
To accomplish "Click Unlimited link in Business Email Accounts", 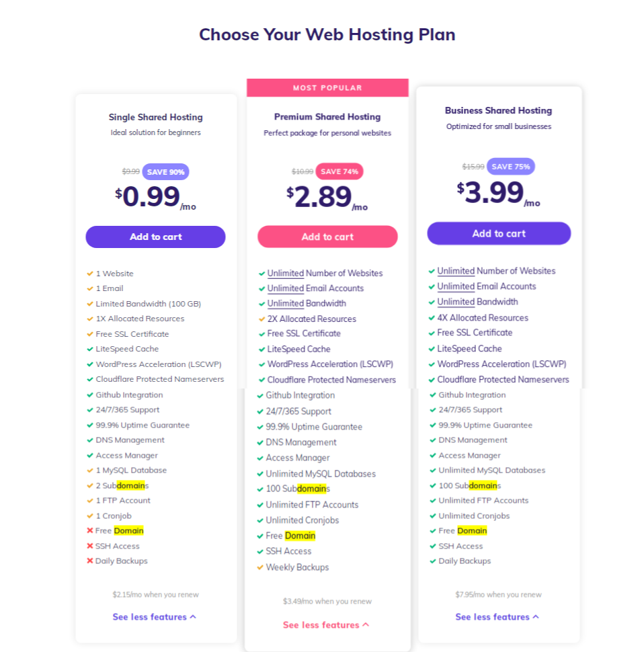I will pos(456,286).
